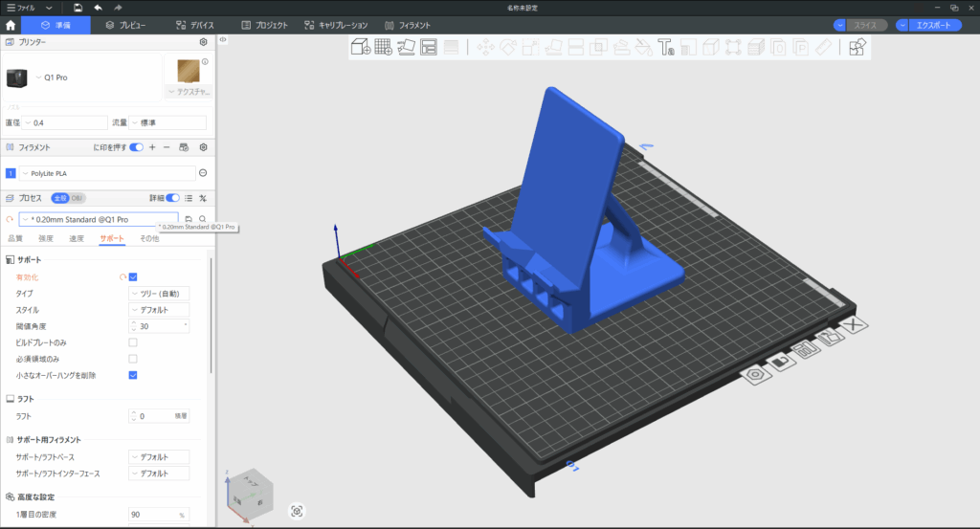The image size is (980, 529).
Task: Uncheck the 有効化 support checkbox
Action: coord(133,277)
